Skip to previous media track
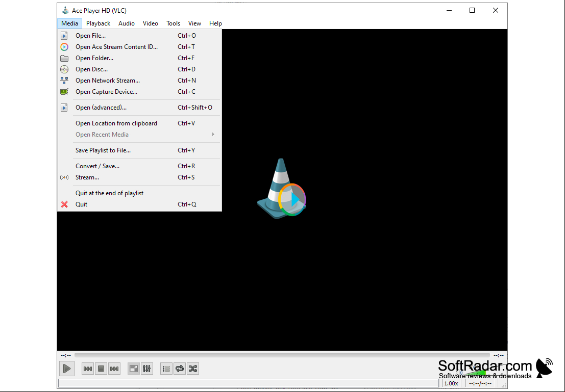 pos(88,369)
